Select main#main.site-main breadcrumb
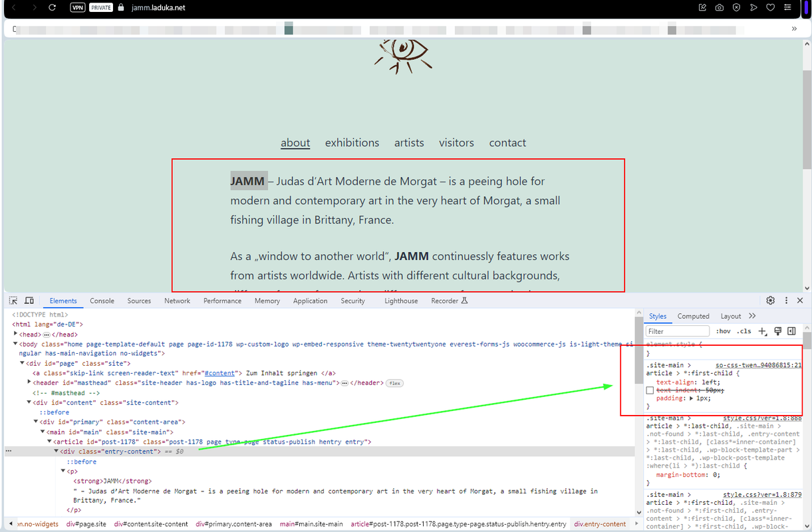 point(311,524)
